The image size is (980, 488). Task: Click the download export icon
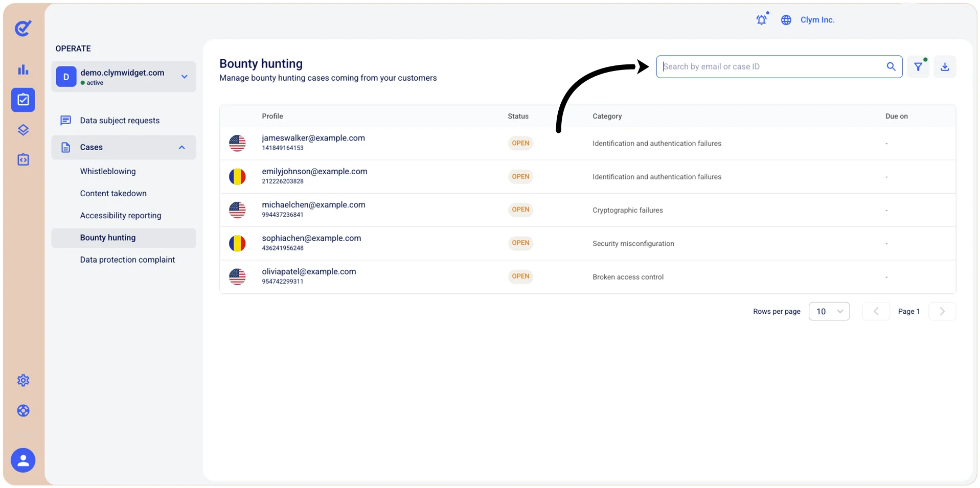(945, 66)
